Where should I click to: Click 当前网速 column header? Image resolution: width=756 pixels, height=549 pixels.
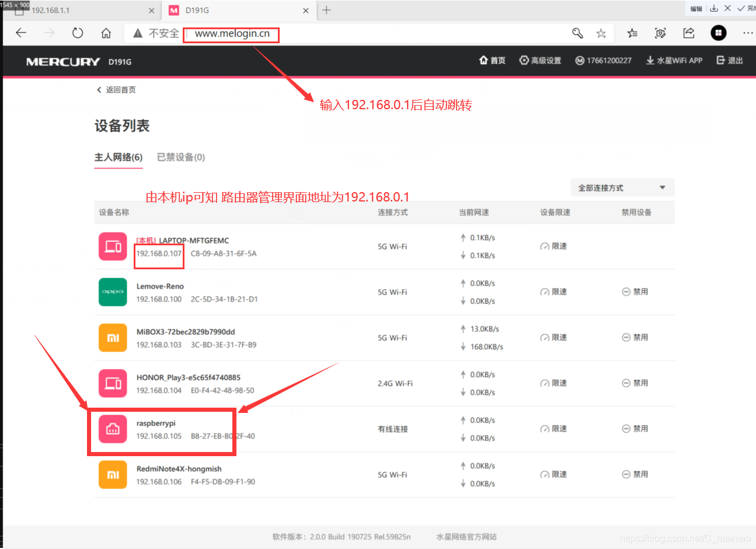coord(474,212)
